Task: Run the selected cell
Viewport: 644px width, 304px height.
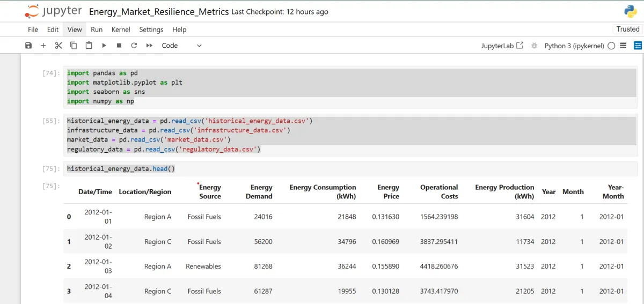Action: [x=104, y=46]
